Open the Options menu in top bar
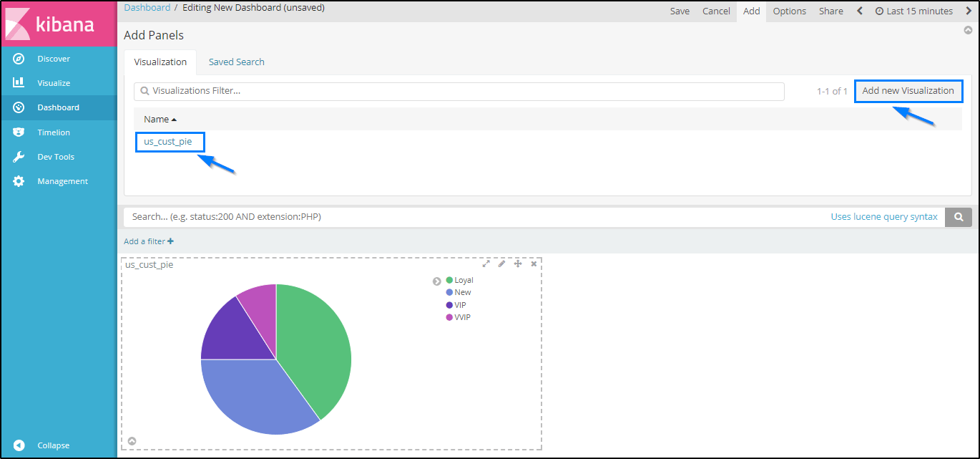 click(x=789, y=11)
